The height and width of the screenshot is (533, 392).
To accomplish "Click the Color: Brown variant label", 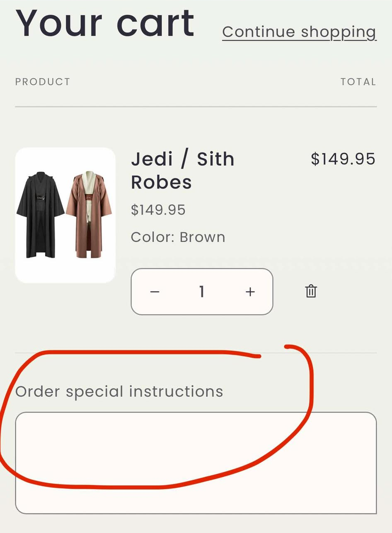I will click(x=178, y=236).
